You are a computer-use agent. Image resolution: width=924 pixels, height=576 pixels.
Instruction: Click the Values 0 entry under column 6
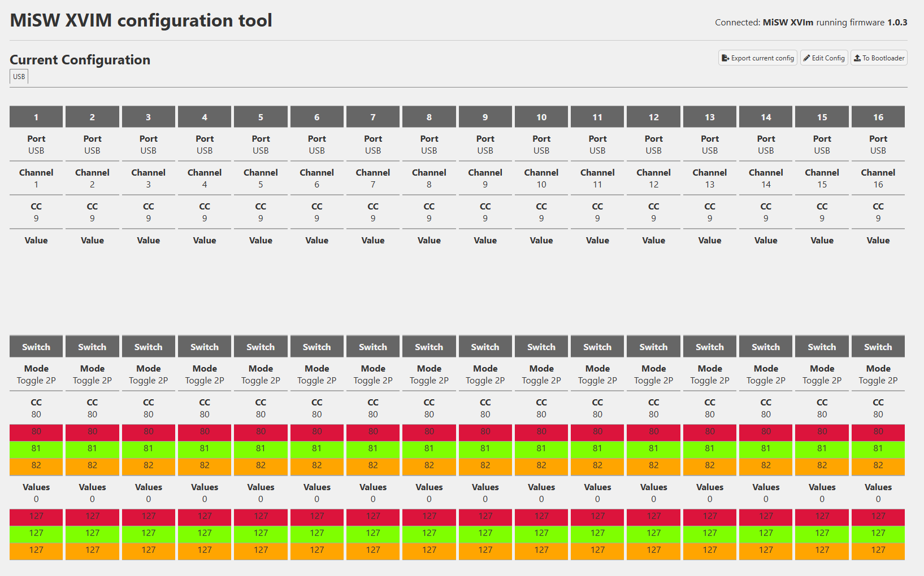[x=317, y=493]
